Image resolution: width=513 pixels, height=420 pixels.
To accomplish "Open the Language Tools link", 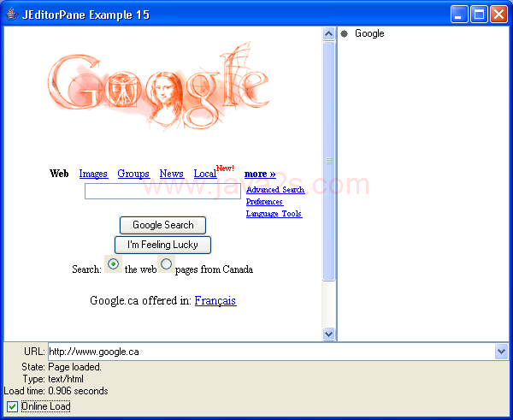I will pyautogui.click(x=274, y=214).
